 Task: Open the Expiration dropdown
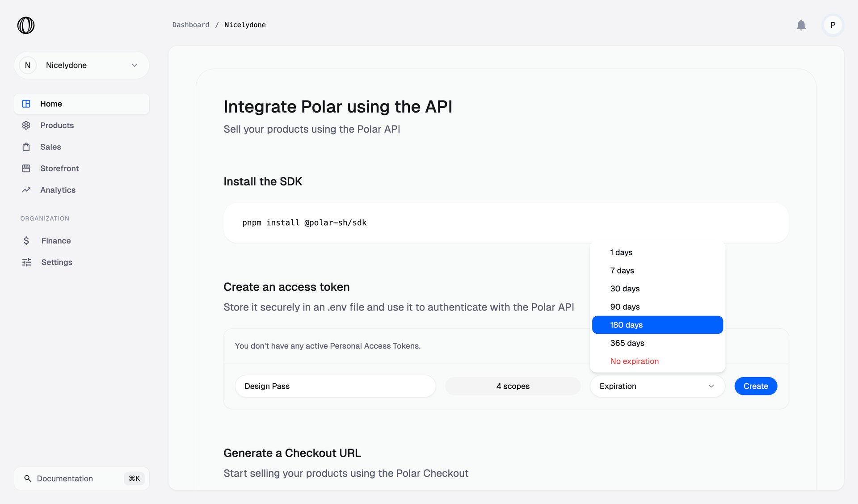click(657, 386)
